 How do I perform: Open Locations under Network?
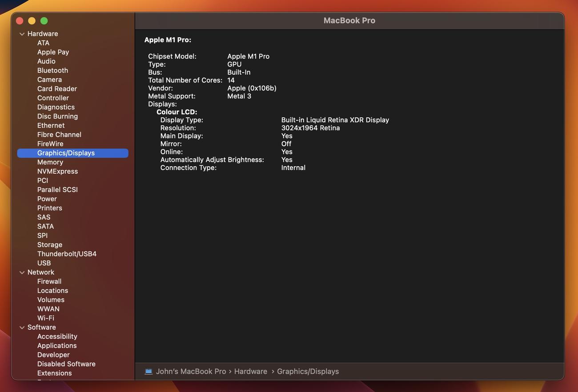(52, 291)
